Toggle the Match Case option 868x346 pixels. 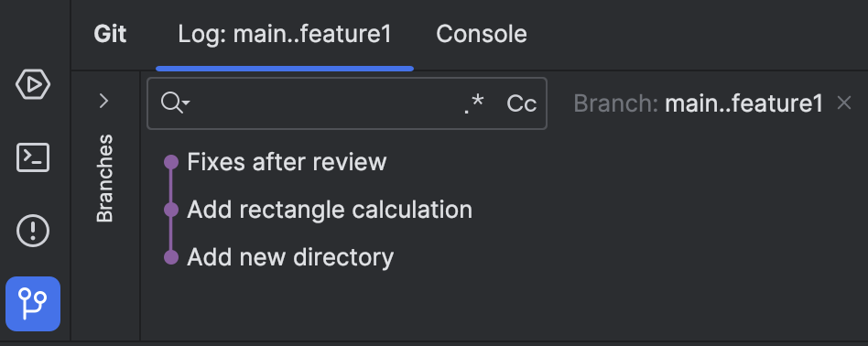point(522,103)
